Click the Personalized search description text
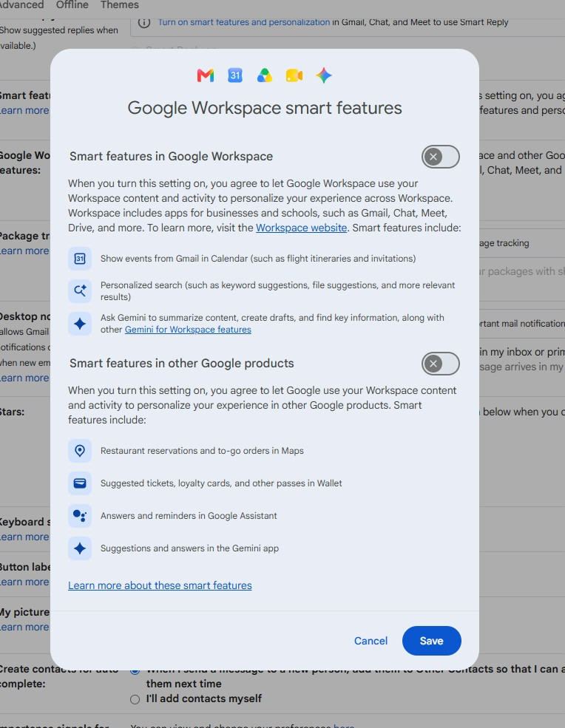Screen dimensions: 565x728 (x=278, y=290)
